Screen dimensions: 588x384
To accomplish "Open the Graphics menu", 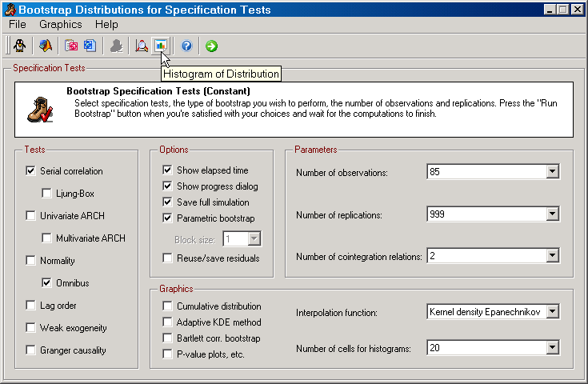I will [x=60, y=24].
